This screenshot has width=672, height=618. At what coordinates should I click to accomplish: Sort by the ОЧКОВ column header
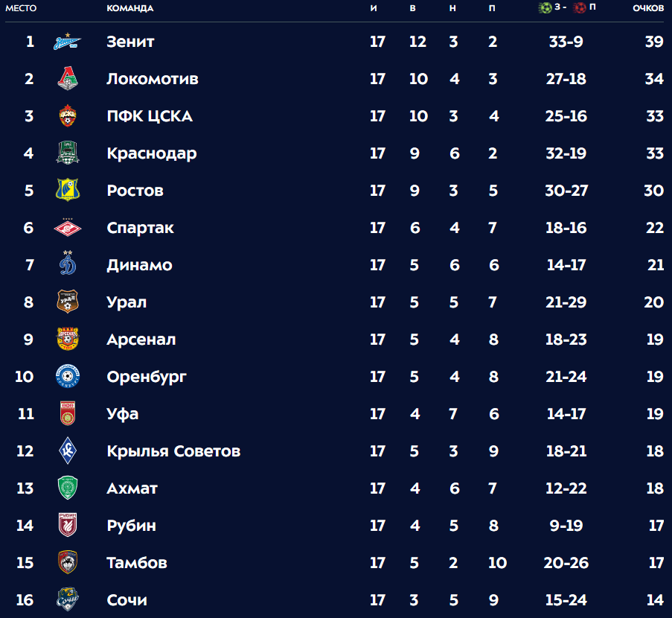point(648,8)
